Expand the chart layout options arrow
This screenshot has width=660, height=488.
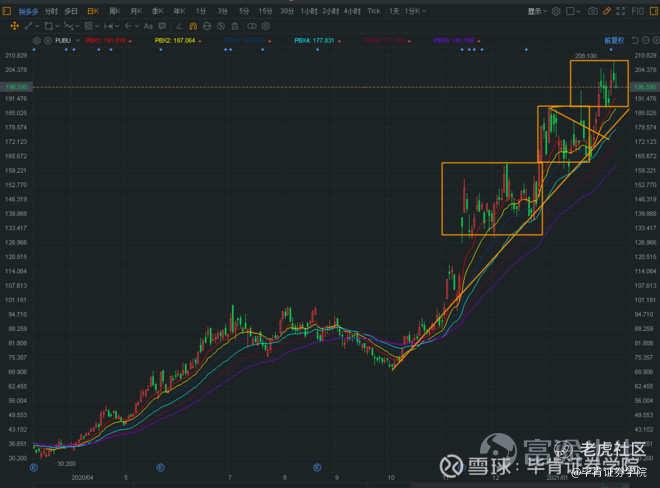(578, 12)
